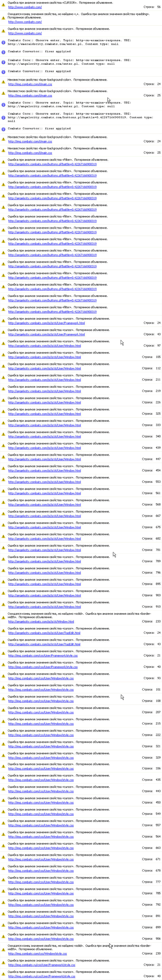
Task: Select the «padding» property error message text
Action: coord(79,16)
